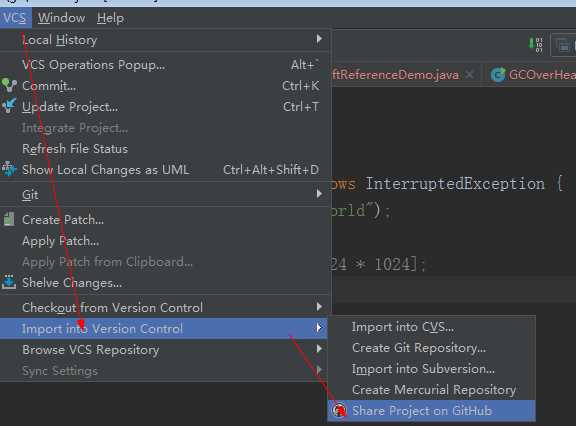Open Checkout from Version Control
The height and width of the screenshot is (426, 576).
165,307
